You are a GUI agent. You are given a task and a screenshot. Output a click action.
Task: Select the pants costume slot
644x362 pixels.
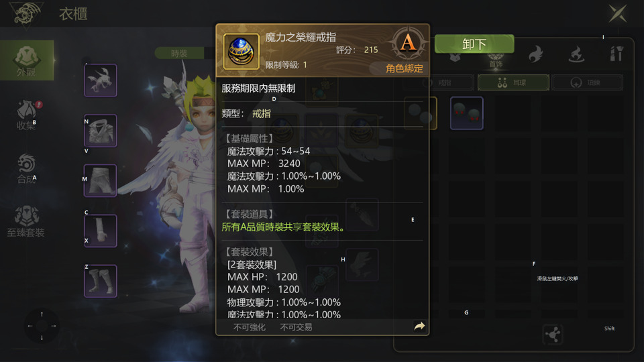point(101,180)
